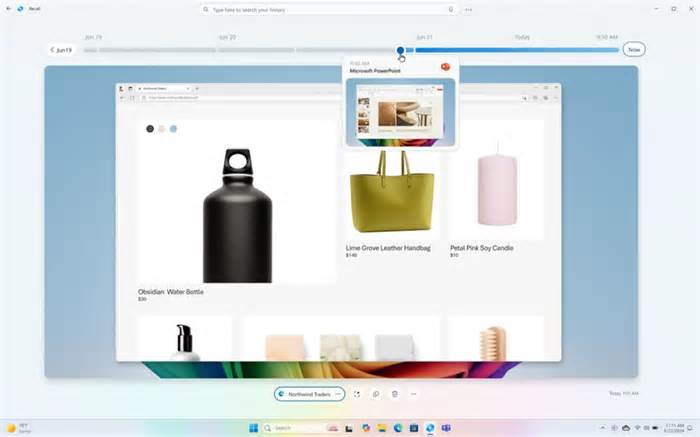Click the Obsidian Water Bottle product image
The height and width of the screenshot is (437, 700).
[x=238, y=216]
